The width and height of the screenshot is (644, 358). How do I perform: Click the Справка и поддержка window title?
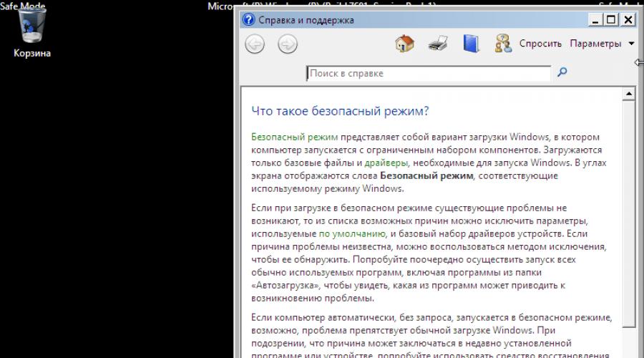point(306,20)
